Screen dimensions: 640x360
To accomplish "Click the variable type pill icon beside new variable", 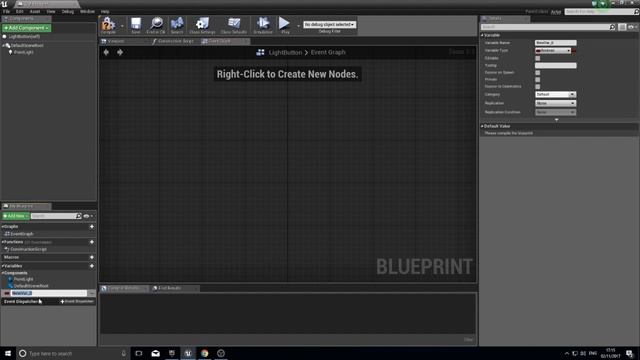I will coord(7,293).
